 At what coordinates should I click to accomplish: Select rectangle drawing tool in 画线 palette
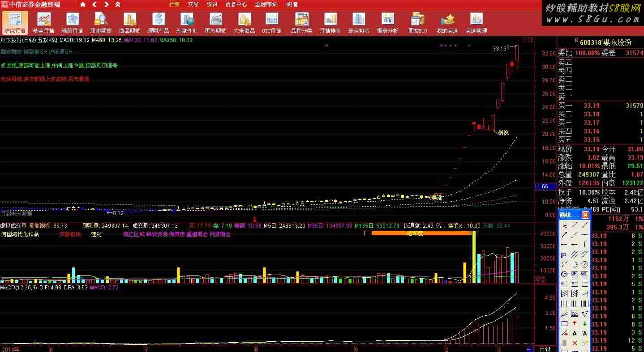tap(564, 323)
